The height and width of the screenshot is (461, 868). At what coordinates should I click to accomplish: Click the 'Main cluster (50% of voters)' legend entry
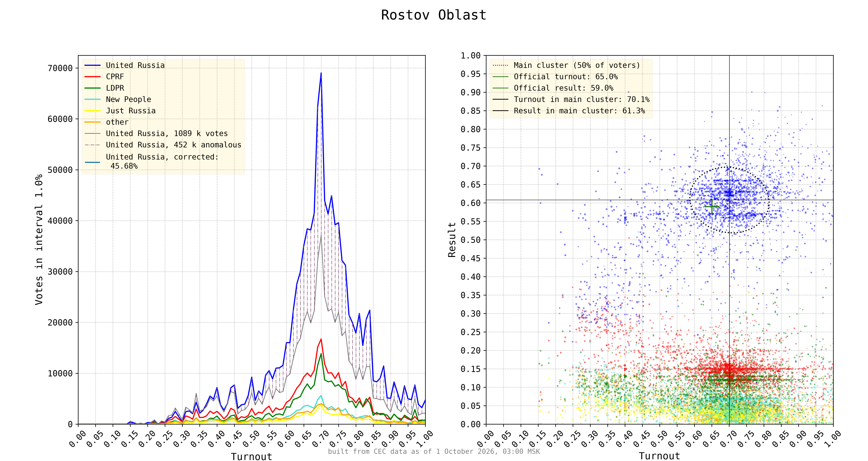coord(566,65)
